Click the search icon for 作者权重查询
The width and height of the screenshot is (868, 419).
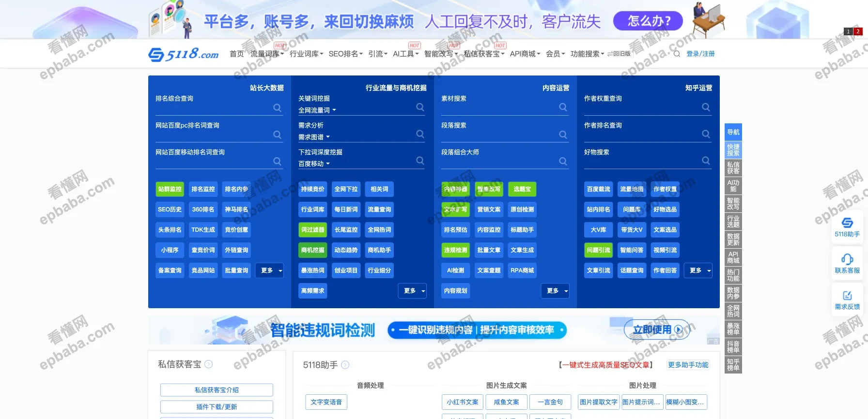[706, 107]
